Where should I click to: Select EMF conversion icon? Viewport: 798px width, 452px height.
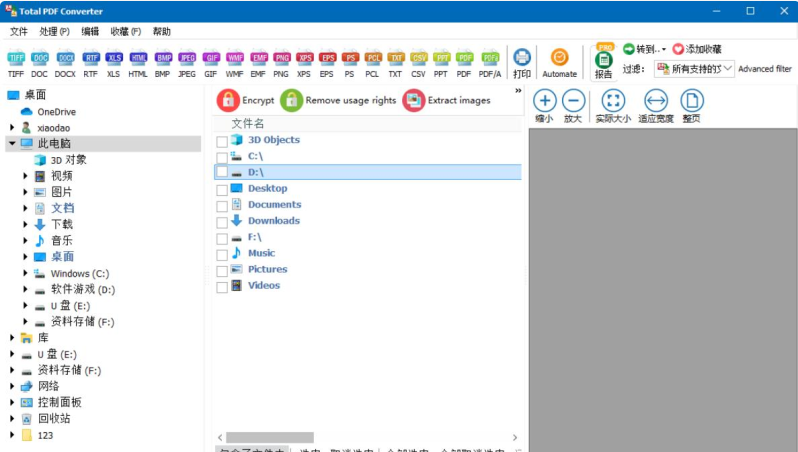[259, 64]
